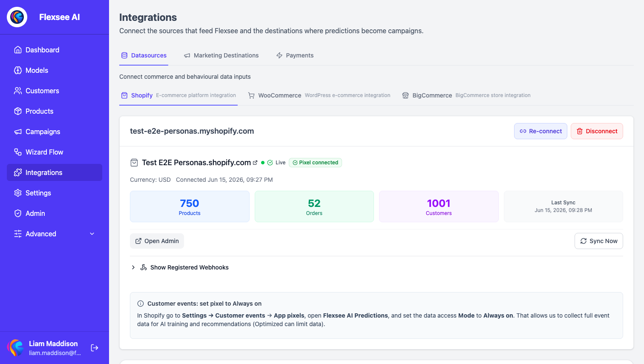Go to Customers in sidebar

(55, 91)
